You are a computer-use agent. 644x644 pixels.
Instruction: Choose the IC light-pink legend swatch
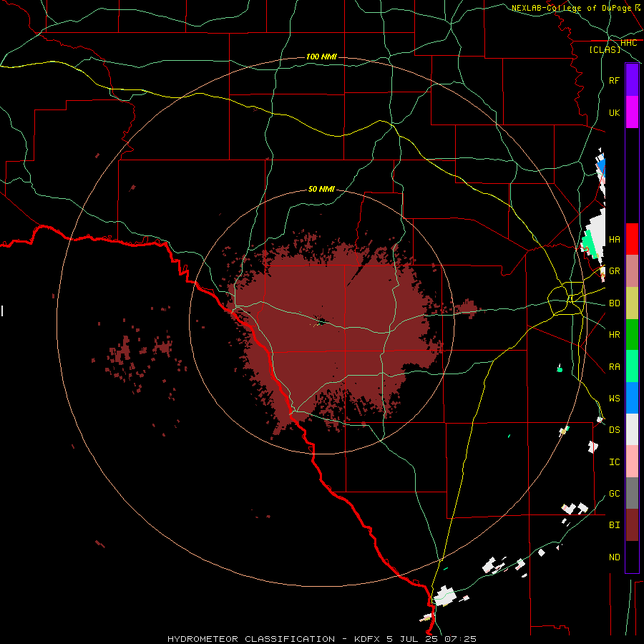[632, 462]
